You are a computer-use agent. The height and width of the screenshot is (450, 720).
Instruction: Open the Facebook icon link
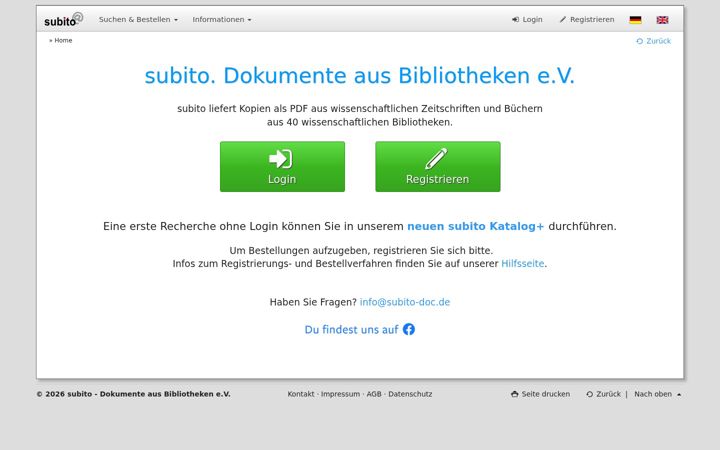(409, 329)
